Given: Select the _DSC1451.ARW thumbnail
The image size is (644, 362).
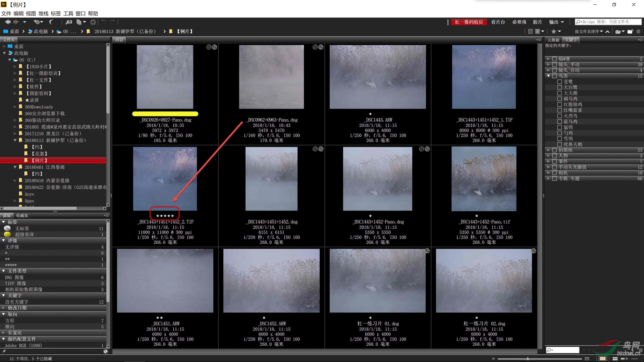Looking at the screenshot, I should pos(165,281).
